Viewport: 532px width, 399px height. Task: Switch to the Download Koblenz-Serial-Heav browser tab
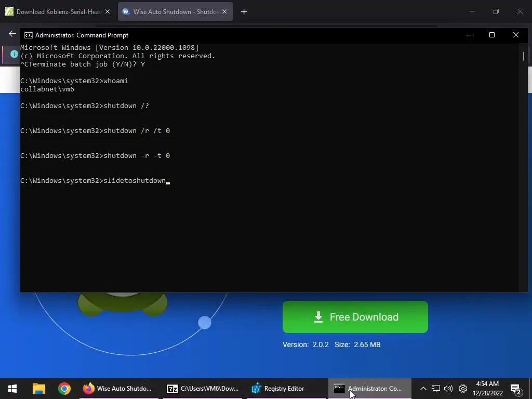click(x=59, y=11)
